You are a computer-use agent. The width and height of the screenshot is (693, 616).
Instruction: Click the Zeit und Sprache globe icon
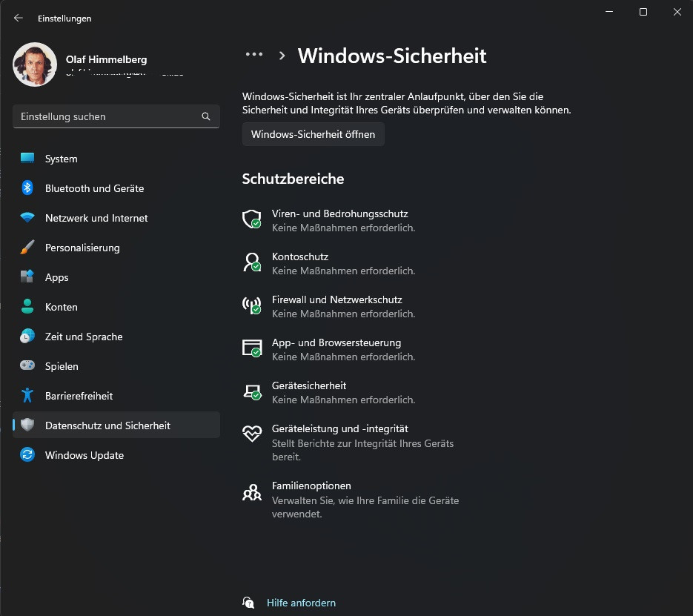coord(27,337)
